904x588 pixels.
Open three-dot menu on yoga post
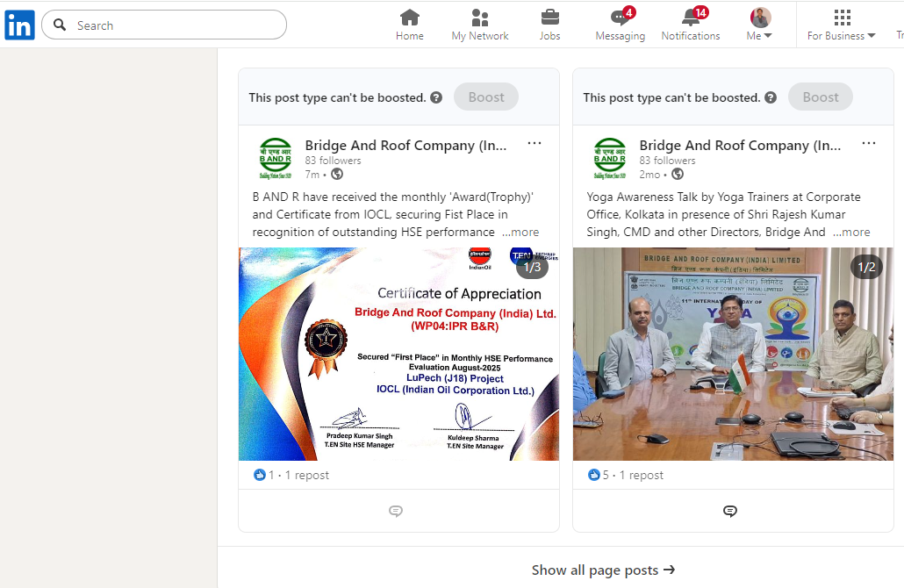click(869, 143)
